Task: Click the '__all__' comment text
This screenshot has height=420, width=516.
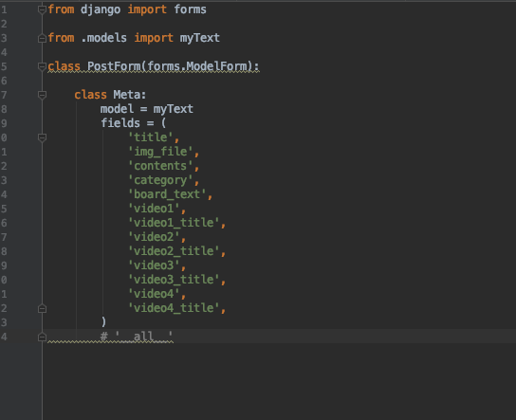Action: tap(143, 337)
